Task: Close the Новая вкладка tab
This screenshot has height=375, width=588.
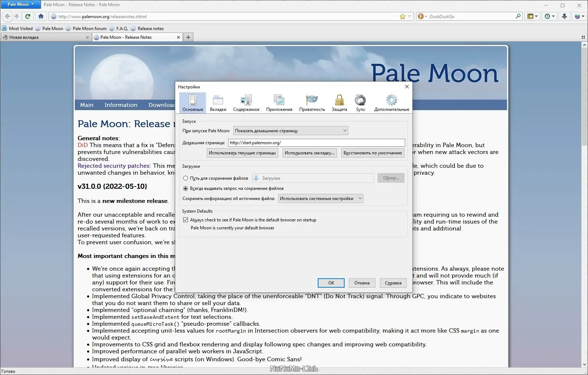Action: click(x=87, y=37)
